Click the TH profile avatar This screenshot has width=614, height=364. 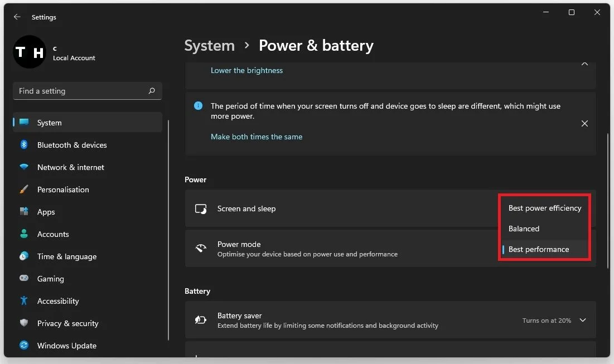[x=30, y=52]
